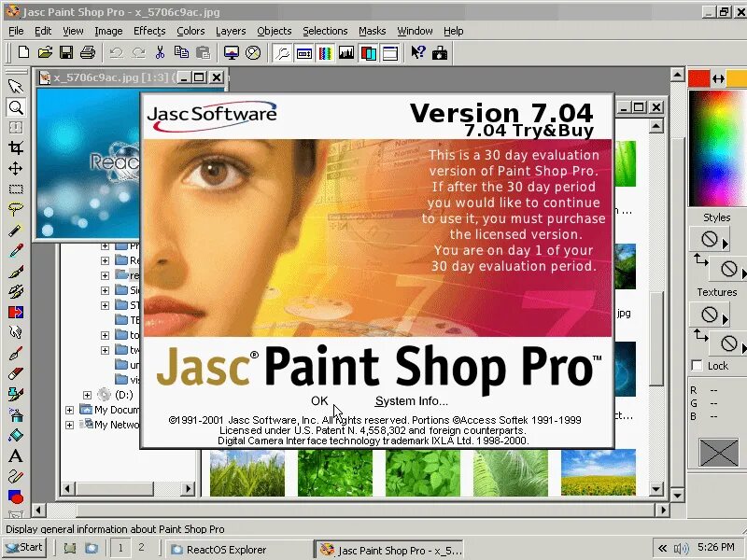Click the Full Screen Preview monitor icon
This screenshot has height=560, width=747.
coord(231,52)
